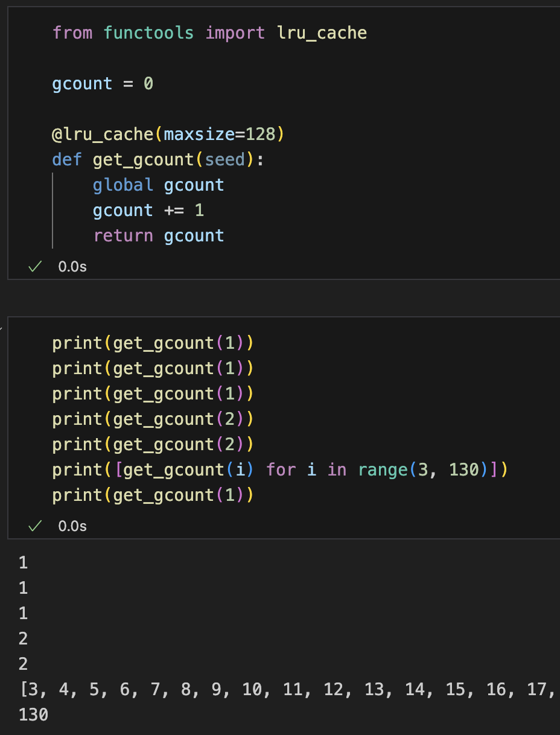Click the 'def get_gcount(seed):' line

tap(158, 159)
